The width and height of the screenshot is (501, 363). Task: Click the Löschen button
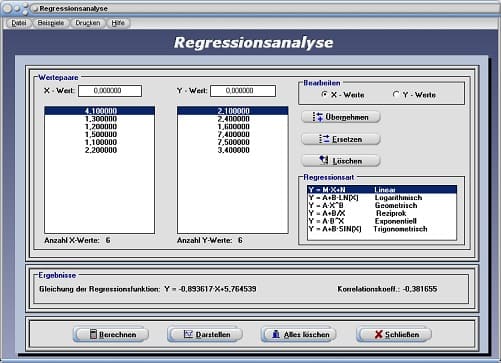click(341, 161)
